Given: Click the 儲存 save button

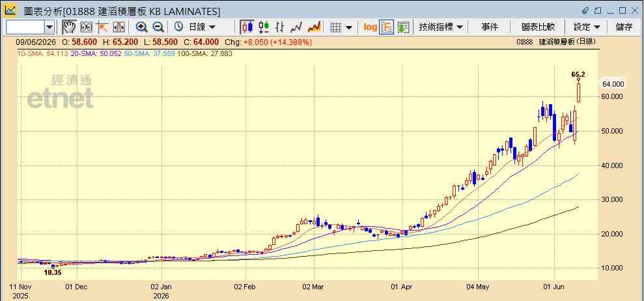Looking at the screenshot, I should (x=624, y=27).
